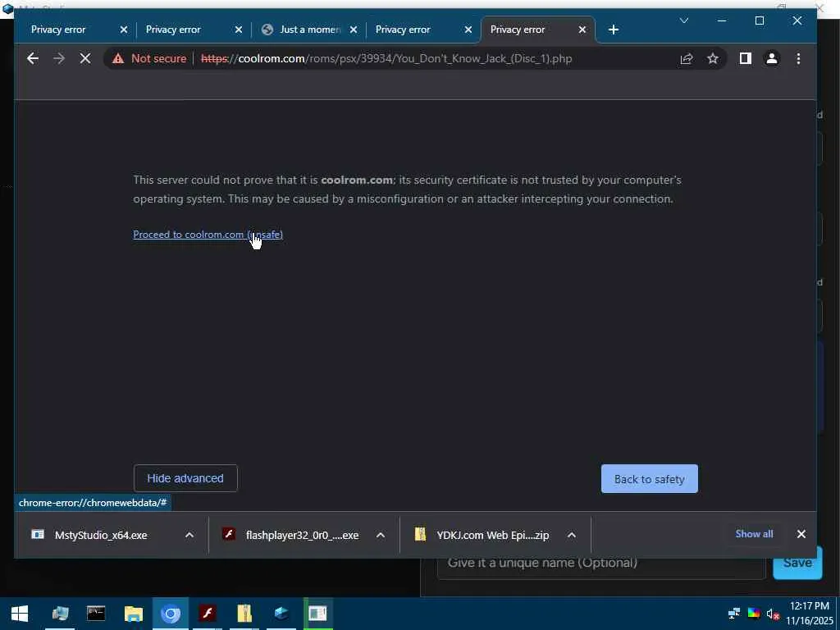
Task: Open Command Prompt on taskbar
Action: pyautogui.click(x=97, y=614)
